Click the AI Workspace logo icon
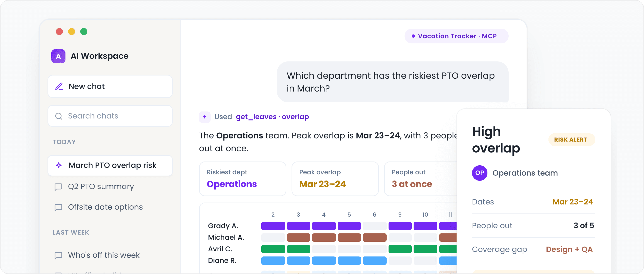The width and height of the screenshot is (644, 274). point(58,56)
